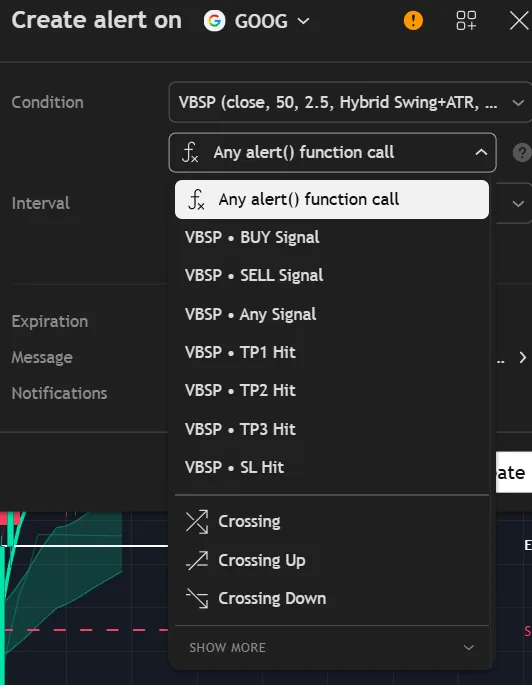This screenshot has width=532, height=685.
Task: Open the add-layout grid plus icon
Action: 466,21
